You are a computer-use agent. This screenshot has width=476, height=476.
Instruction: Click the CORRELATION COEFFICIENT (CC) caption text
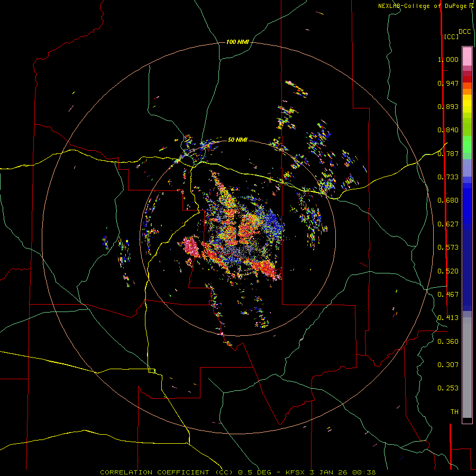click(167, 472)
